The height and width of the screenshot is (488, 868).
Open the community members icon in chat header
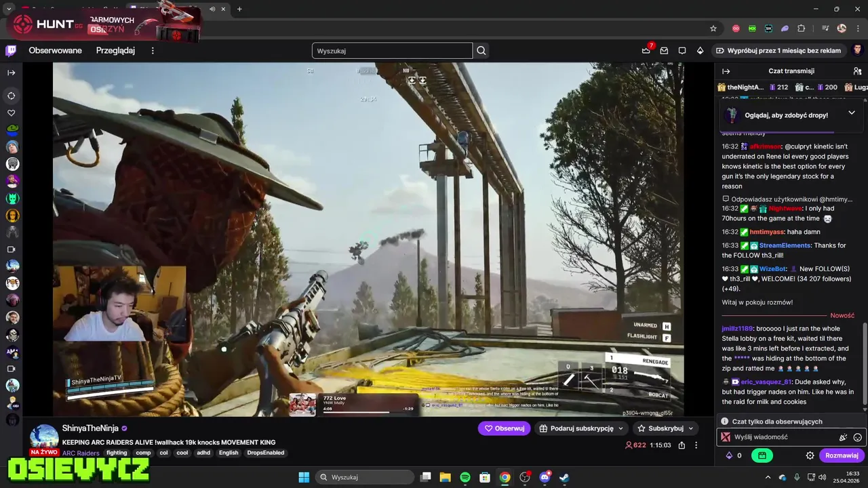857,71
